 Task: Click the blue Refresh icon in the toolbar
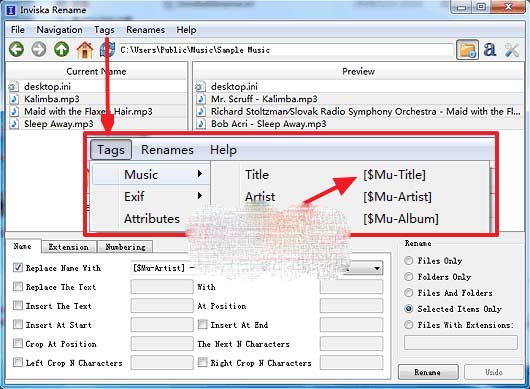pyautogui.click(x=107, y=50)
